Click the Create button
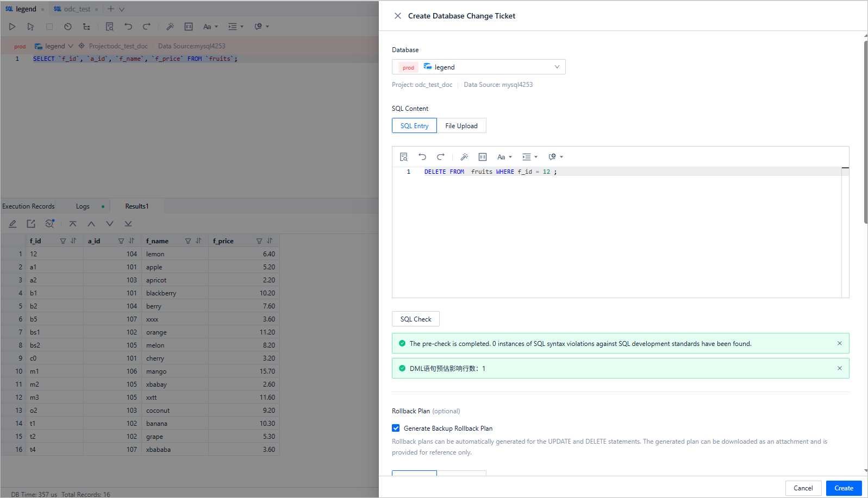The width and height of the screenshot is (868, 498). [x=844, y=488]
